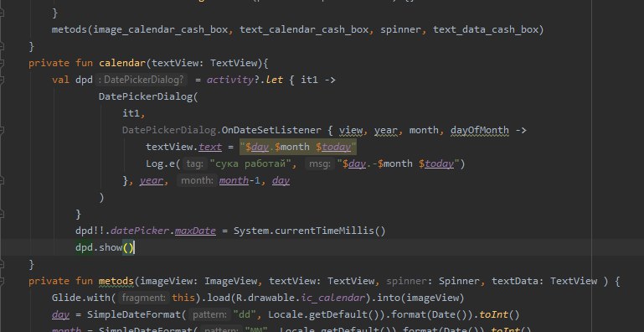
Task: Click the text property of textView.text
Action: coord(210,147)
